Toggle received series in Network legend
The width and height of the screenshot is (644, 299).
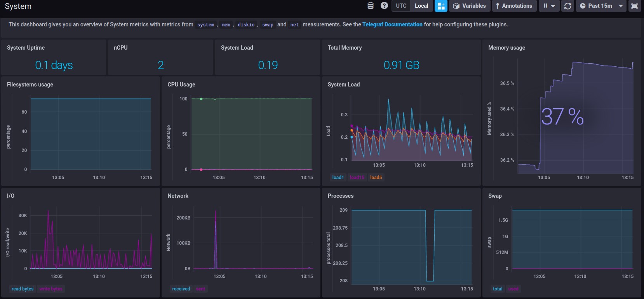[x=181, y=289]
